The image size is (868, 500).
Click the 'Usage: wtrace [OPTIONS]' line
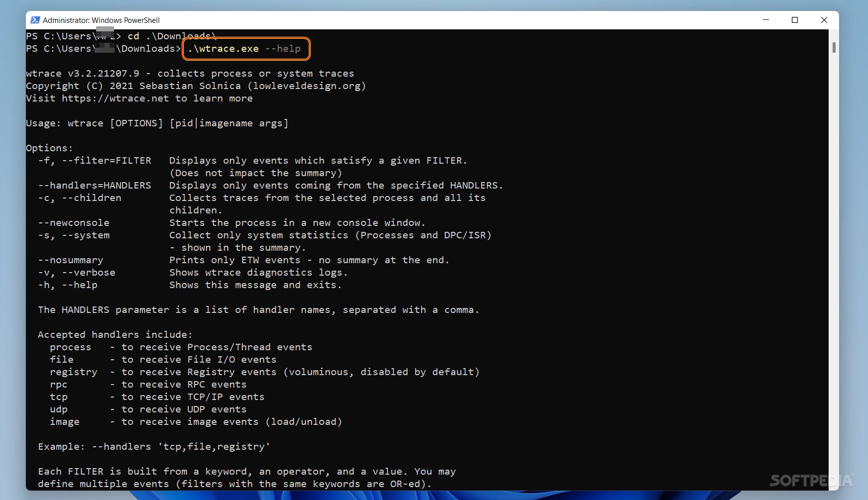pyautogui.click(x=157, y=123)
